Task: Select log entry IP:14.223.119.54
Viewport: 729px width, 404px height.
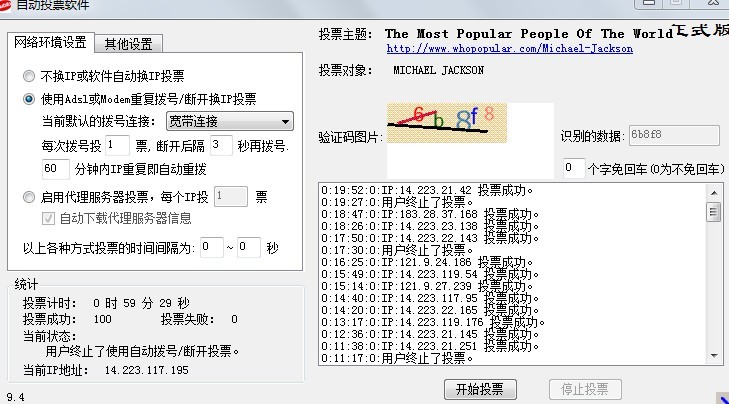Action: click(x=430, y=274)
